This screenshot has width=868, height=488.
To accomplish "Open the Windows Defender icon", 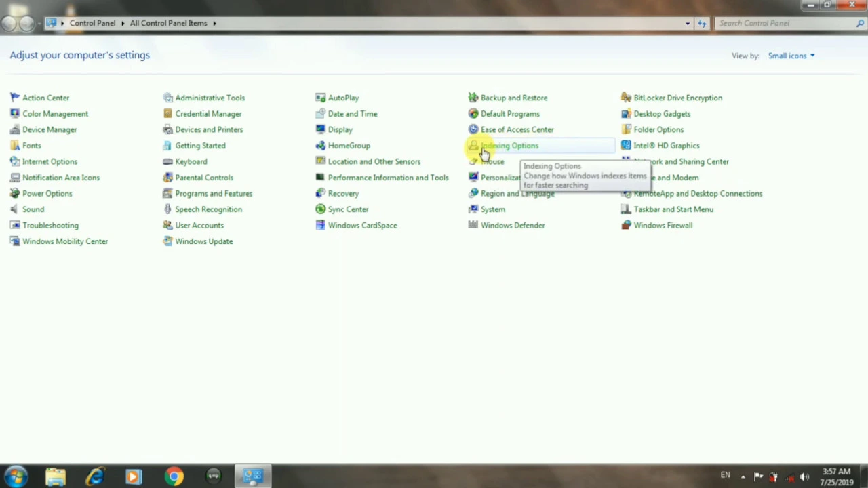I will point(473,225).
